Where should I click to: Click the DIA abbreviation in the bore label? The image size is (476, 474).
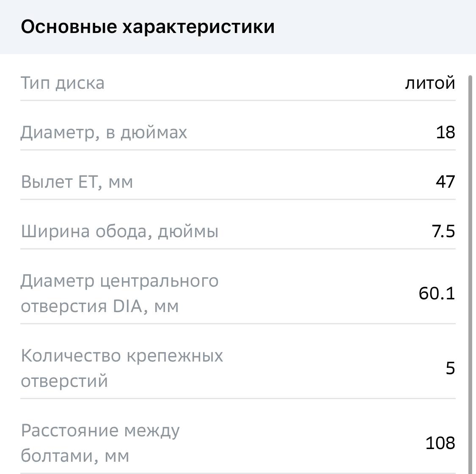pyautogui.click(x=127, y=306)
